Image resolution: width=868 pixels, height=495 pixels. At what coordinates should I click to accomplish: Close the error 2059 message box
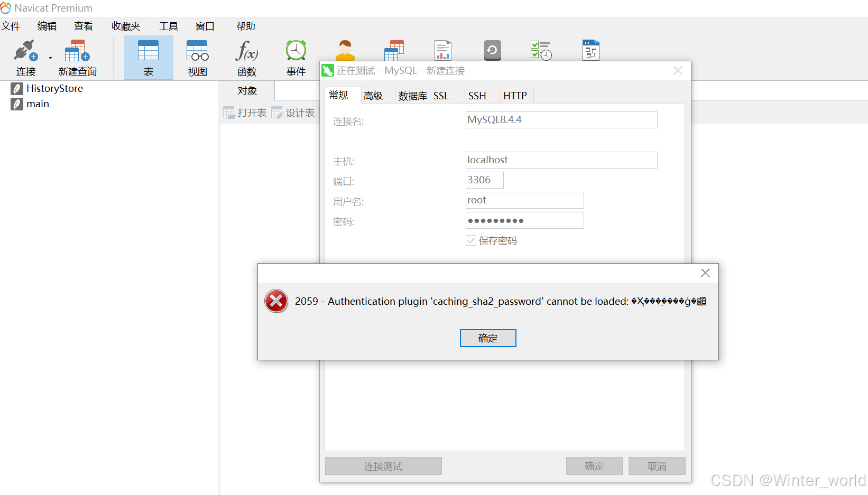tap(705, 273)
